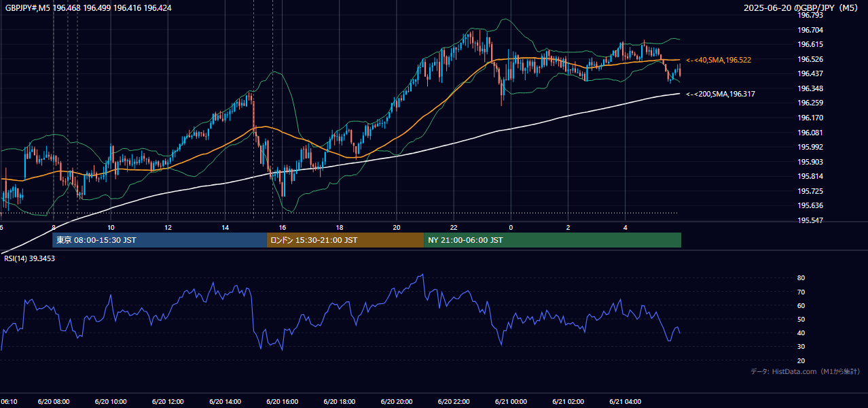Click price axis value 196.704
Screen dimensions: 868x408
click(810, 30)
